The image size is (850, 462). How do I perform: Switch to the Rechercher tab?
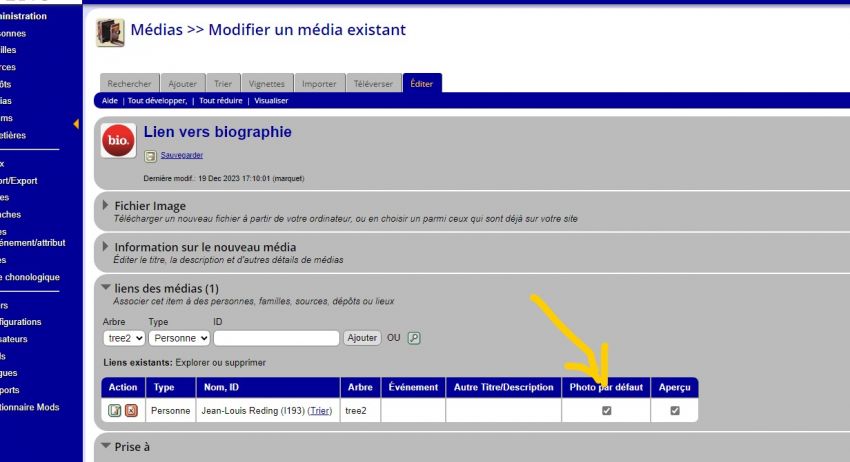tap(129, 84)
